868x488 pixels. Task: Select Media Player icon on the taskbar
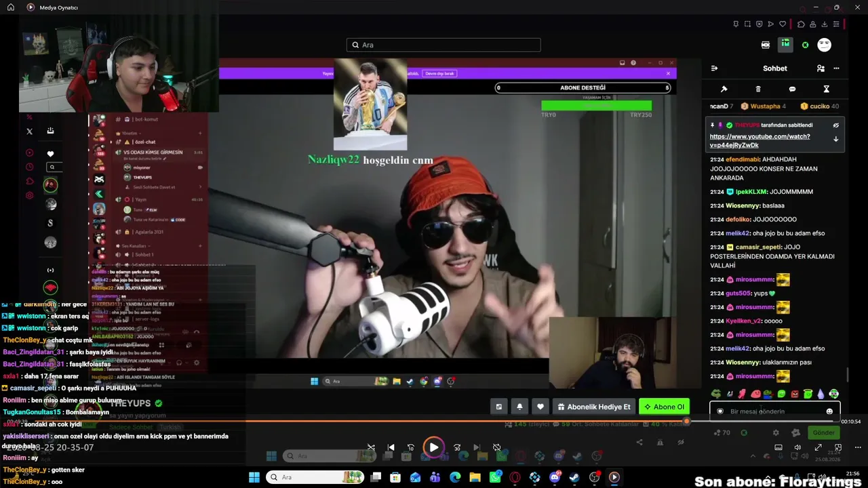click(614, 477)
